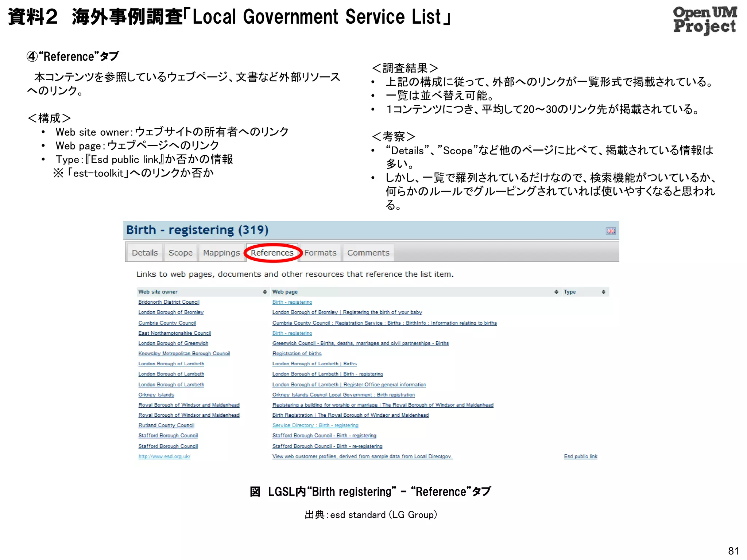Open View web customer profiles link
The width and height of the screenshot is (747, 560).
pos(363,456)
